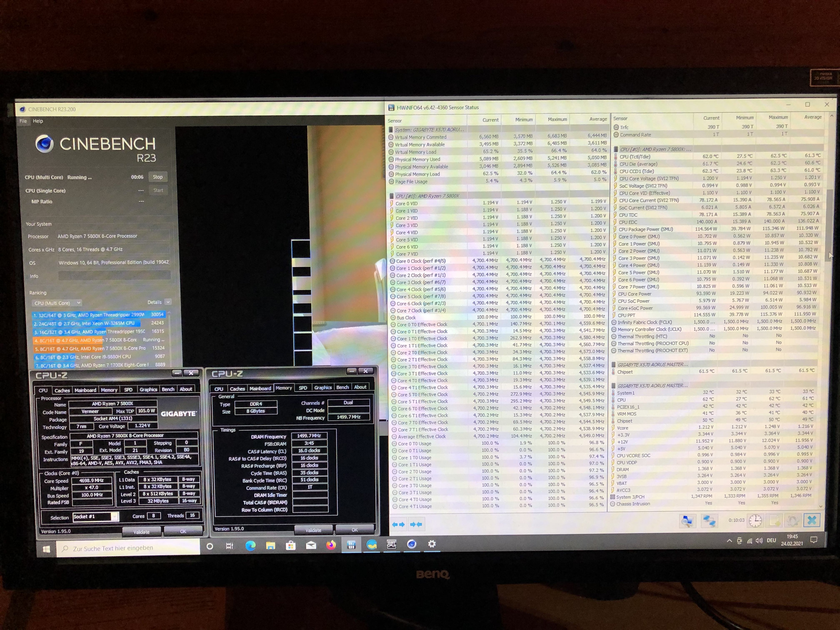
Task: Expand the Details dropdown in Cinebench ranking
Action: (x=168, y=302)
